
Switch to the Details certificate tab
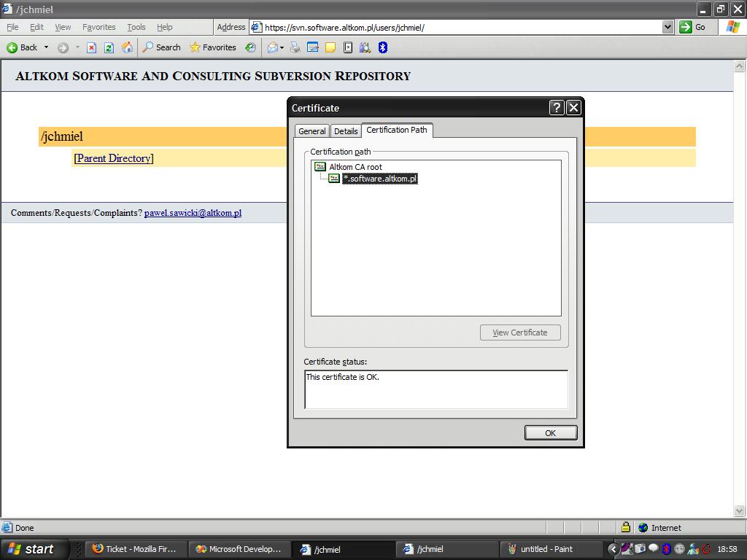(346, 131)
